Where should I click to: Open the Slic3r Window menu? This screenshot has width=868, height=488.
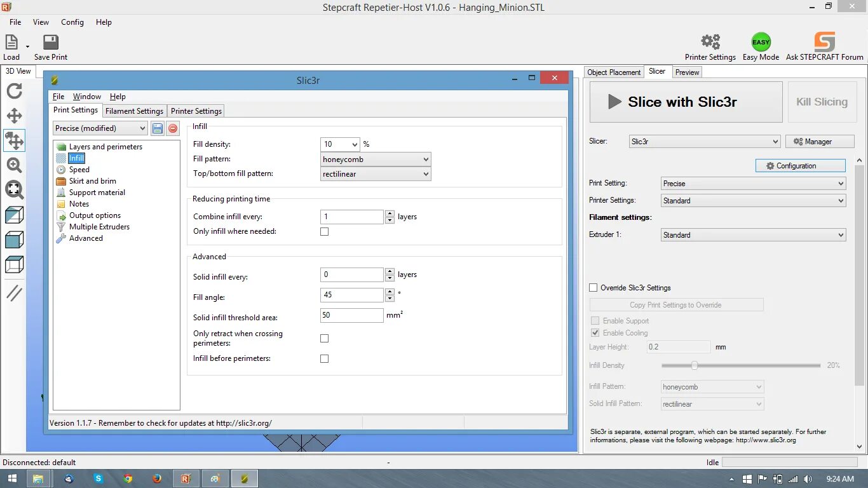click(87, 97)
